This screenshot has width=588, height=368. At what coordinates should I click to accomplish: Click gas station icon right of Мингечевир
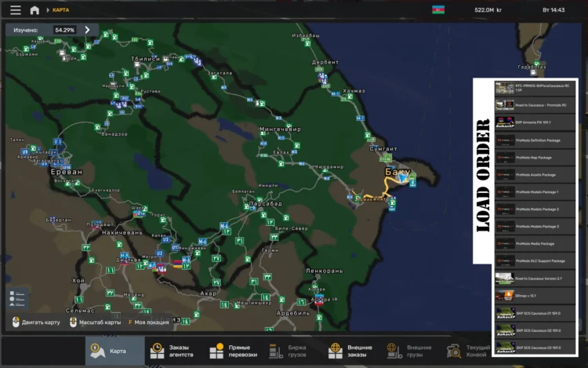(296, 145)
